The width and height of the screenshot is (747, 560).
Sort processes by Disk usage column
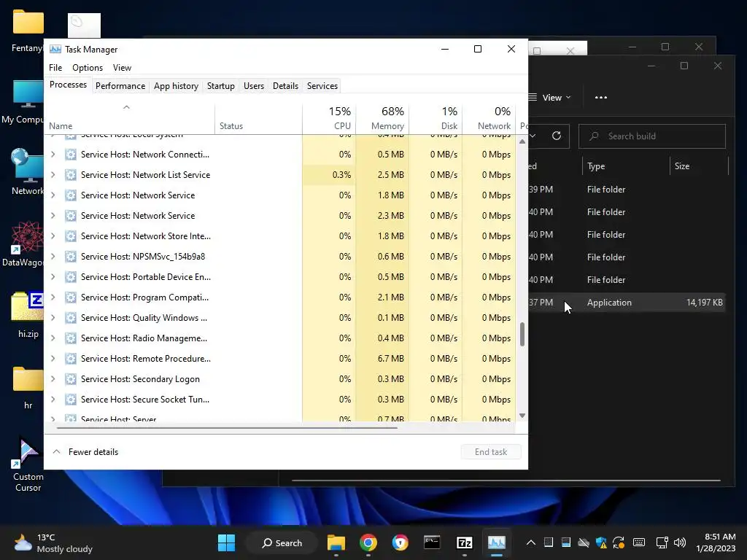[436, 118]
